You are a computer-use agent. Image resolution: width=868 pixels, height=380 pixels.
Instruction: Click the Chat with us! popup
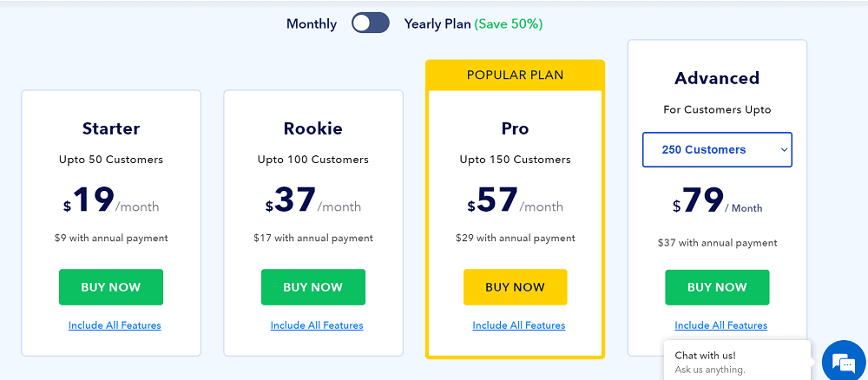click(x=737, y=362)
